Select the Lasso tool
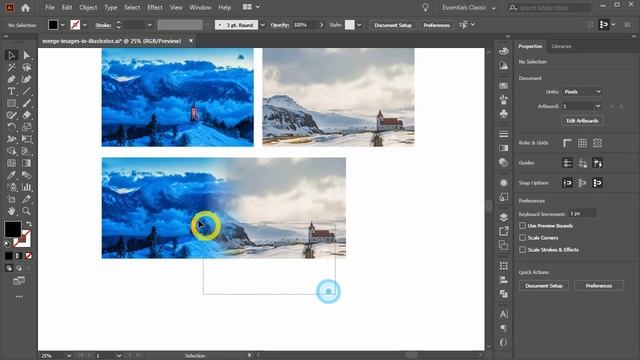 click(x=27, y=67)
